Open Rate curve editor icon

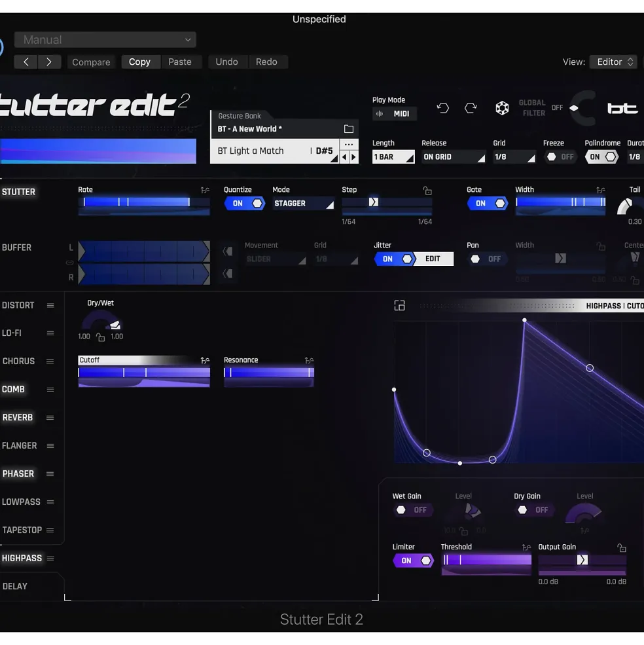pos(205,190)
